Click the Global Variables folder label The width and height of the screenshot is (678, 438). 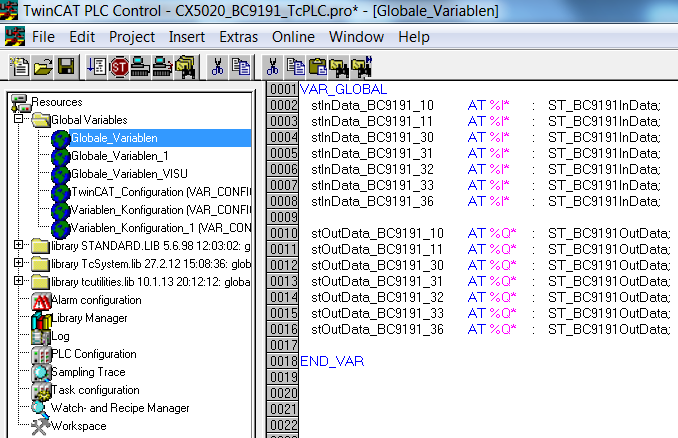89,120
